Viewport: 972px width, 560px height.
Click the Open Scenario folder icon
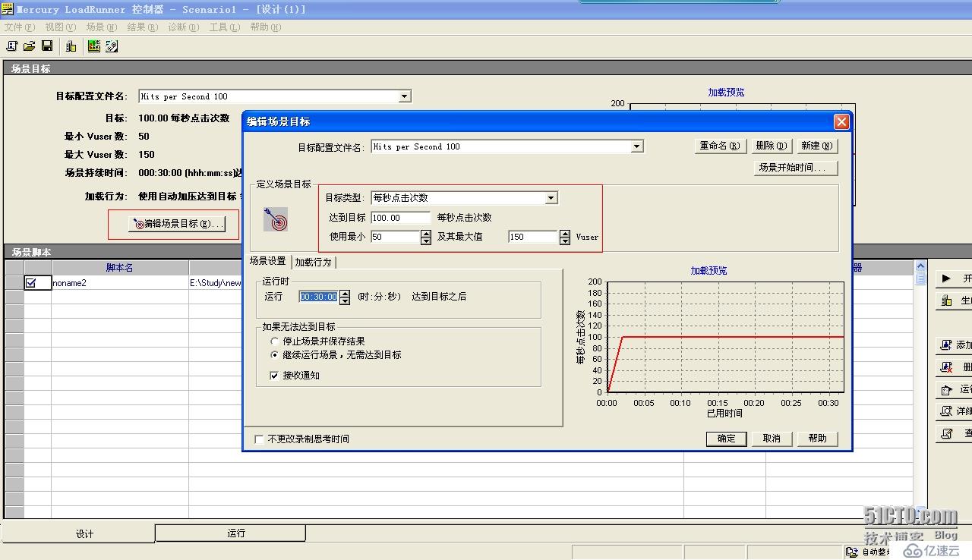pyautogui.click(x=30, y=46)
